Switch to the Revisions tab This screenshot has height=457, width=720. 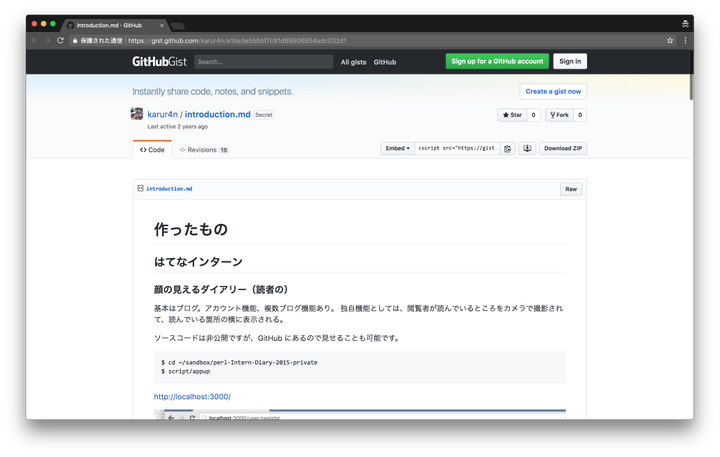pyautogui.click(x=204, y=150)
